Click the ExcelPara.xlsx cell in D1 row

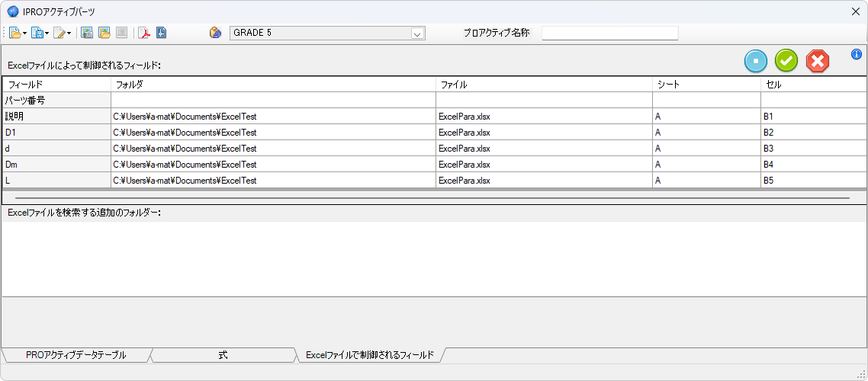(x=544, y=133)
